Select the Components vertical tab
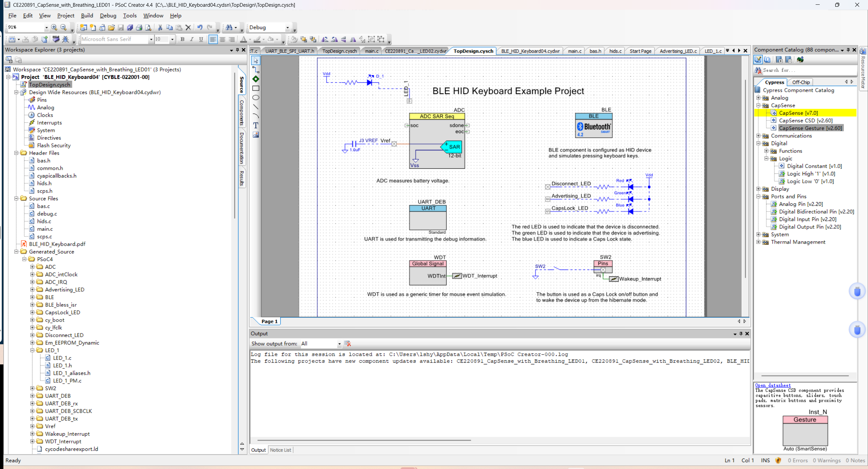 (x=242, y=113)
